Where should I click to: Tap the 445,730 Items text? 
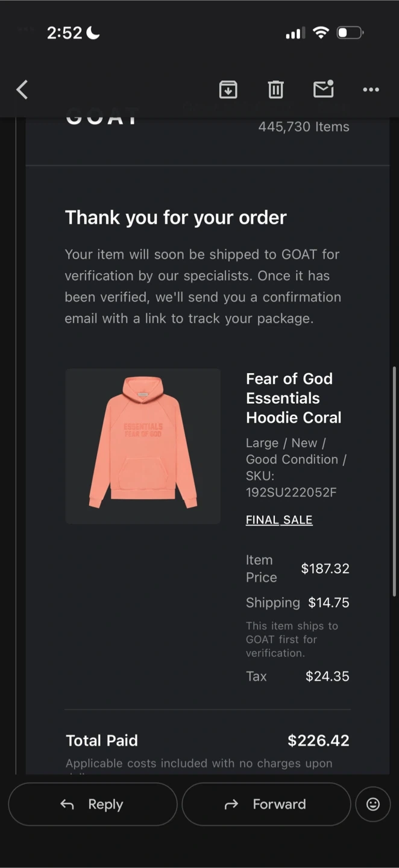(x=304, y=127)
